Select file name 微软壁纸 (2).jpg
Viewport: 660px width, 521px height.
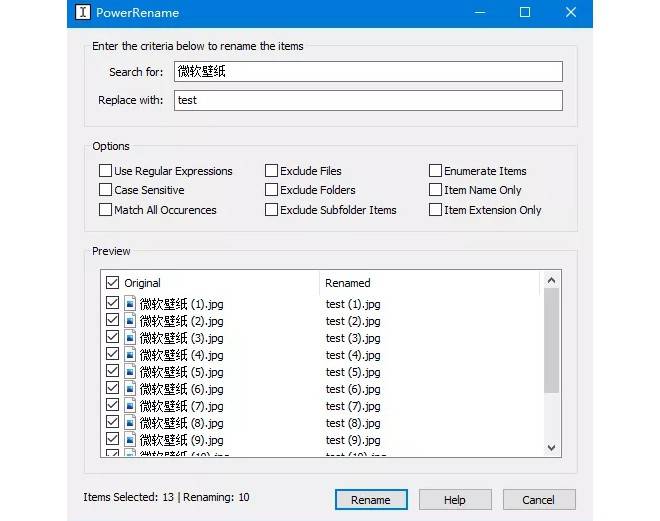[x=181, y=321]
